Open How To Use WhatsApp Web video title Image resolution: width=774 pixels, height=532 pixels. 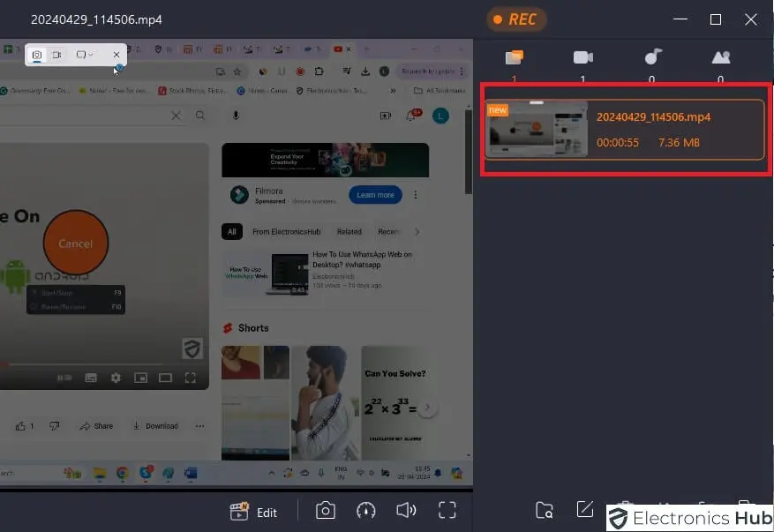click(x=362, y=259)
